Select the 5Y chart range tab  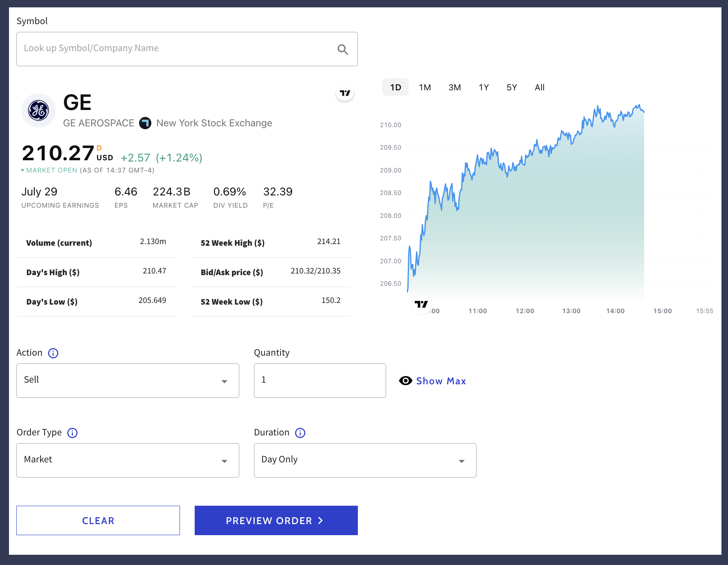(512, 87)
